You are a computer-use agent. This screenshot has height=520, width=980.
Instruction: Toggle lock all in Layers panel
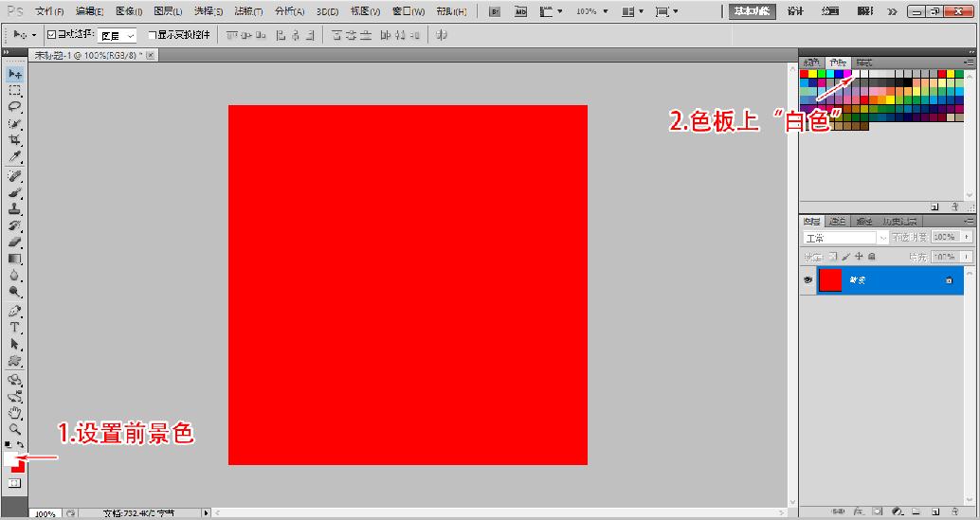click(x=871, y=256)
